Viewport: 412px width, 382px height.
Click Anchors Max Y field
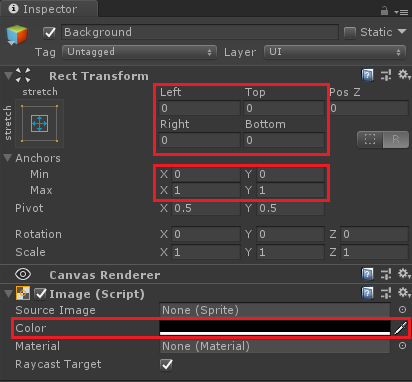[290, 190]
